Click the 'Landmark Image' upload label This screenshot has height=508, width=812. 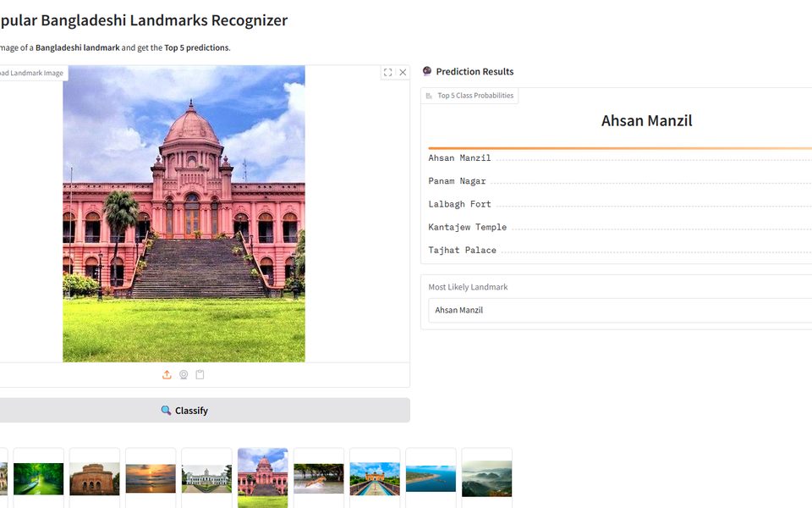(x=34, y=73)
